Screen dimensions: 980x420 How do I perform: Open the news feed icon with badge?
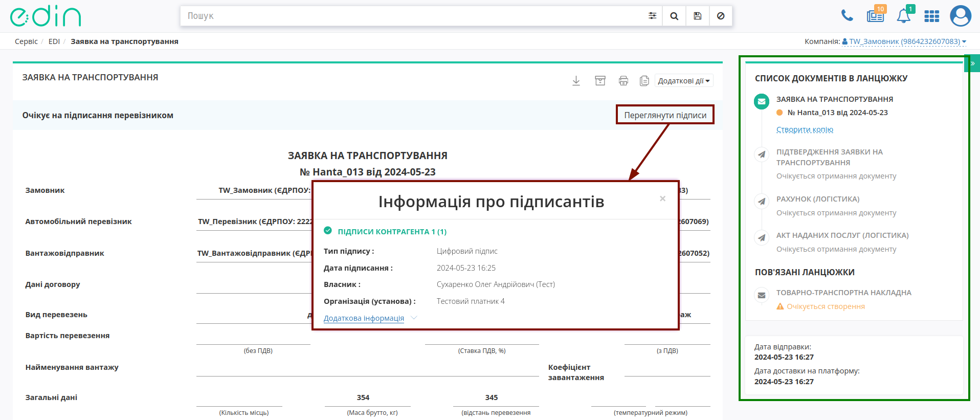click(x=876, y=16)
